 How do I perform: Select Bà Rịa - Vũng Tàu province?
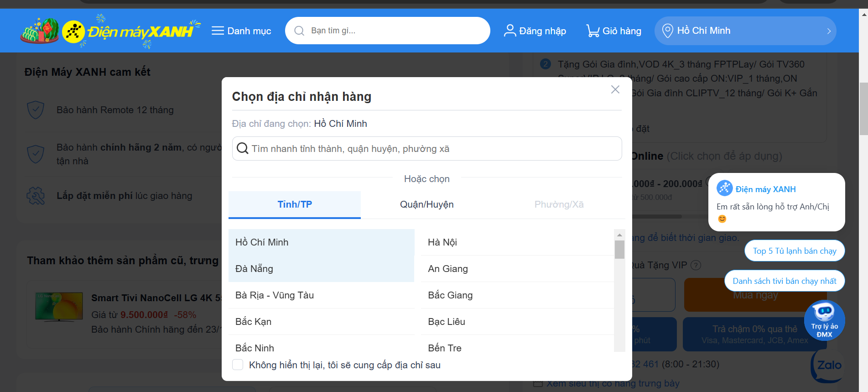(x=321, y=295)
